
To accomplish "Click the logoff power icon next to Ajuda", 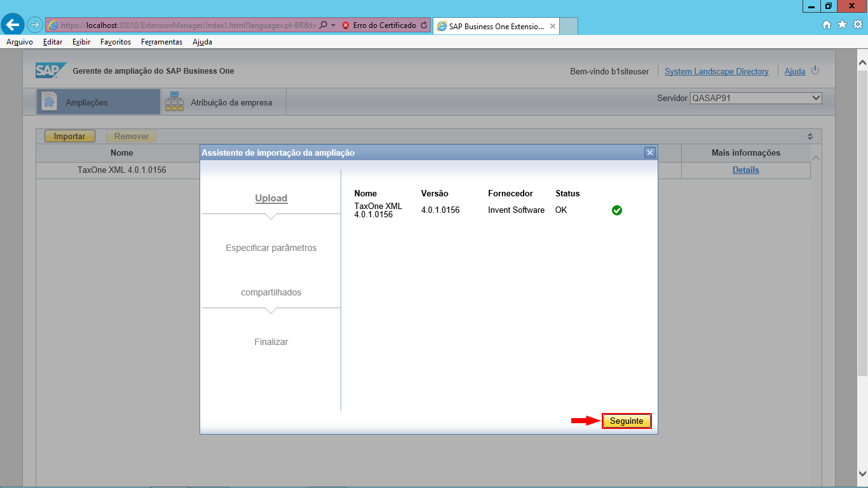I will (815, 71).
